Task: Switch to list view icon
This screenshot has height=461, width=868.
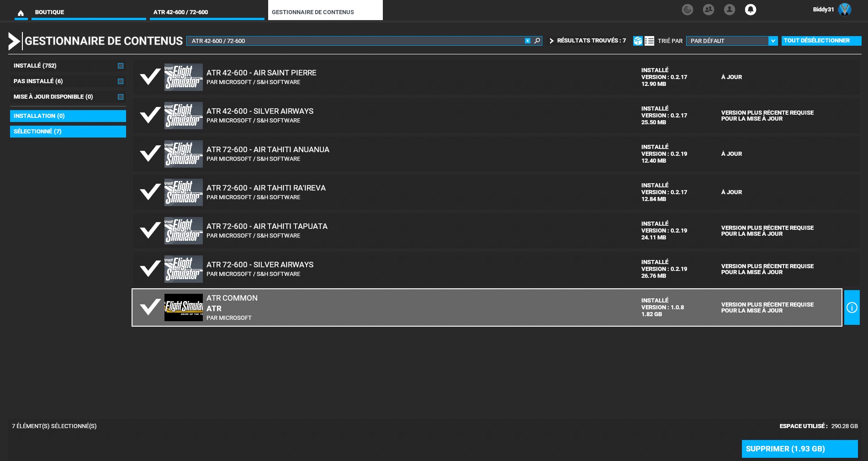Action: pos(649,41)
